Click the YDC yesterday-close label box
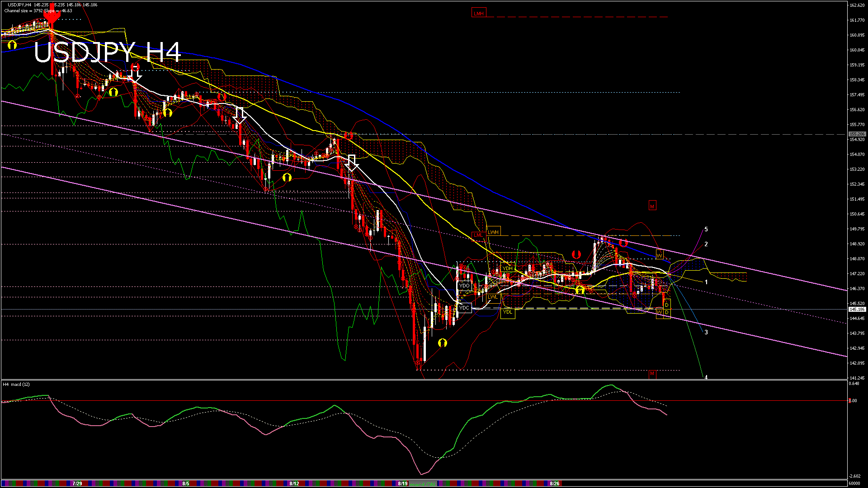Image resolution: width=868 pixels, height=488 pixels. tap(464, 308)
